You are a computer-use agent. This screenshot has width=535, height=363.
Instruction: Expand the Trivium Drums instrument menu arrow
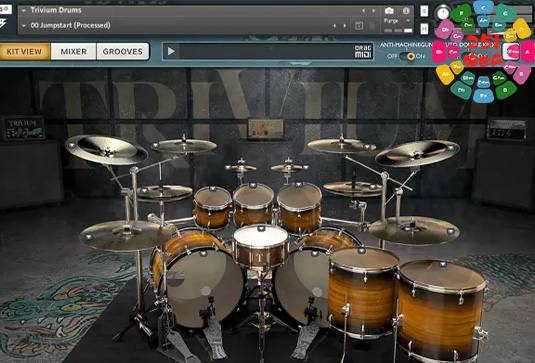[x=24, y=11]
